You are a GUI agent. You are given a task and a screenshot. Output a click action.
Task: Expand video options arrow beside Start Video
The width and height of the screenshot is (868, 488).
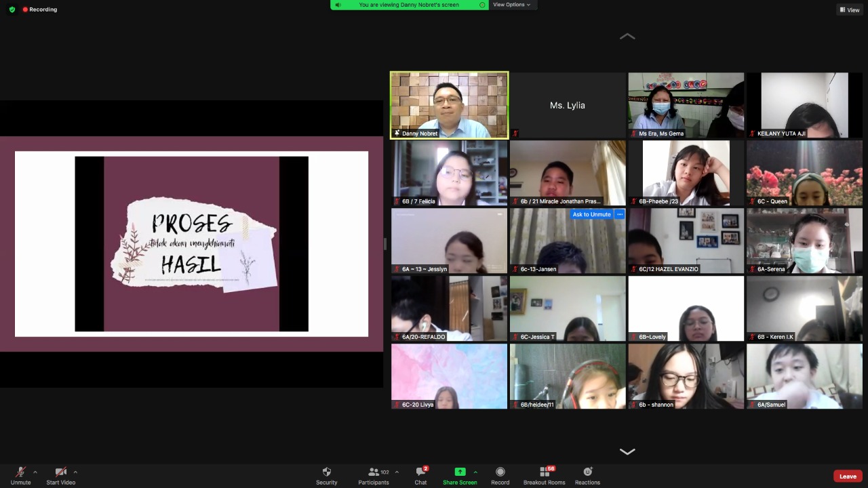pyautogui.click(x=75, y=472)
